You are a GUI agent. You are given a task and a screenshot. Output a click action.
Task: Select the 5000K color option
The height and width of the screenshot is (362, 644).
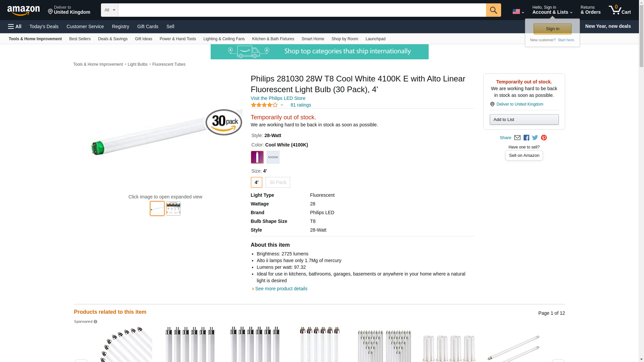[x=273, y=157]
